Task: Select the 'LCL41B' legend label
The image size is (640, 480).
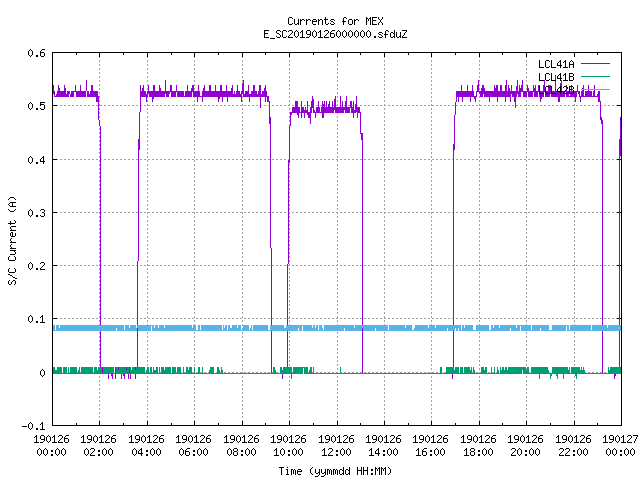Action: click(x=556, y=77)
